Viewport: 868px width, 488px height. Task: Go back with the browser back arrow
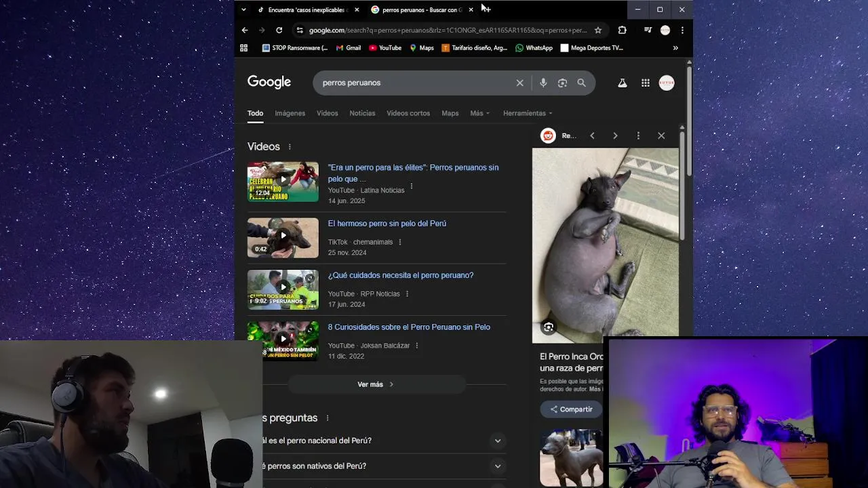[x=245, y=30]
